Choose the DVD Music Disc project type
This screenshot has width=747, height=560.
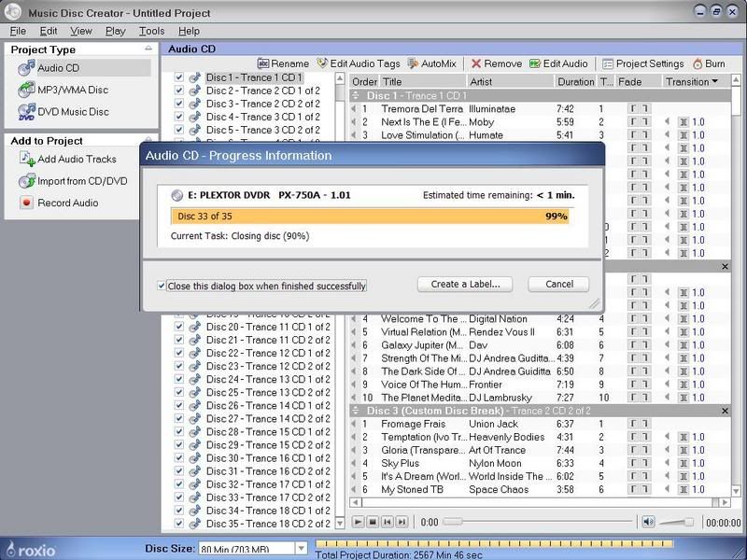63,112
